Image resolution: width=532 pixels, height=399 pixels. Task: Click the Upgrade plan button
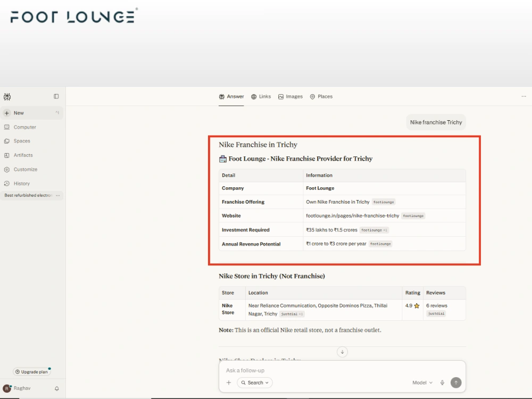(x=32, y=372)
